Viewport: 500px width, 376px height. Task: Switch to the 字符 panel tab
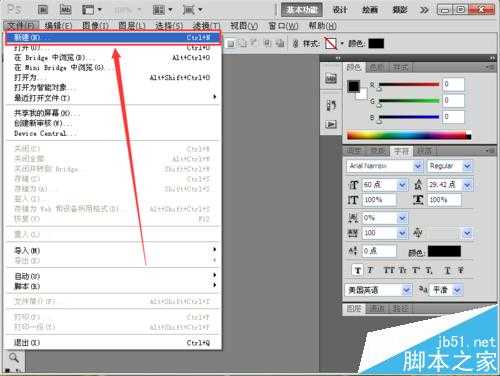(x=401, y=151)
